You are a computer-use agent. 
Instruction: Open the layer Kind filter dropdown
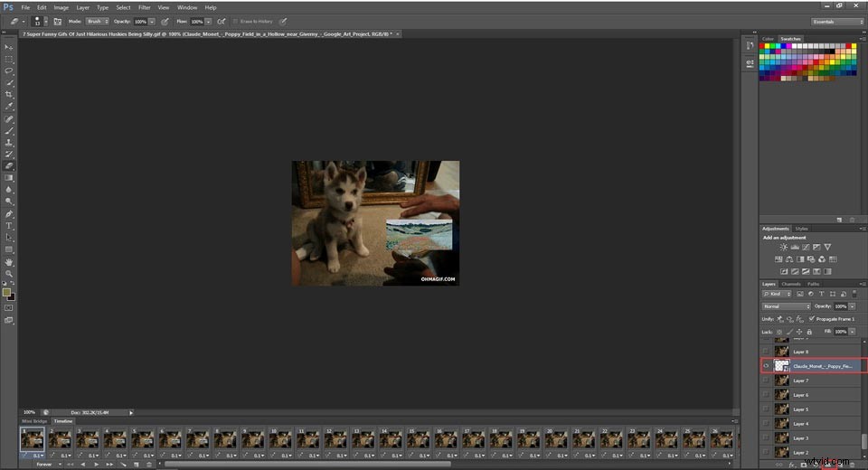point(778,294)
